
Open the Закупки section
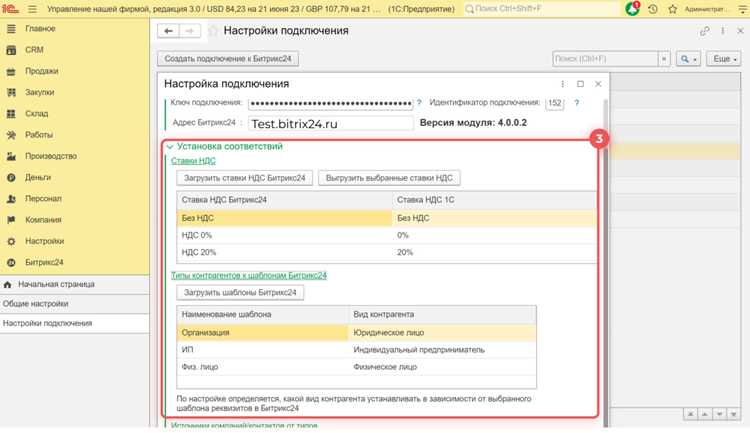click(40, 92)
